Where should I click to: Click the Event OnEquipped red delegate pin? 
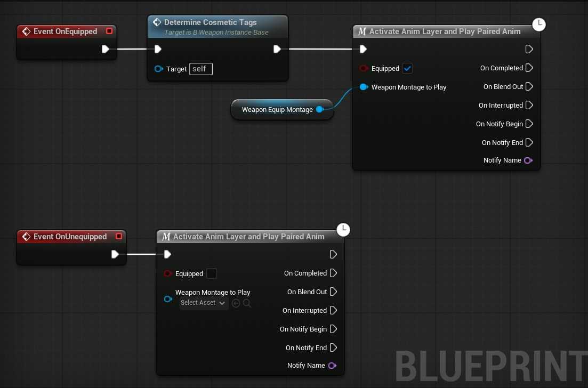(109, 31)
